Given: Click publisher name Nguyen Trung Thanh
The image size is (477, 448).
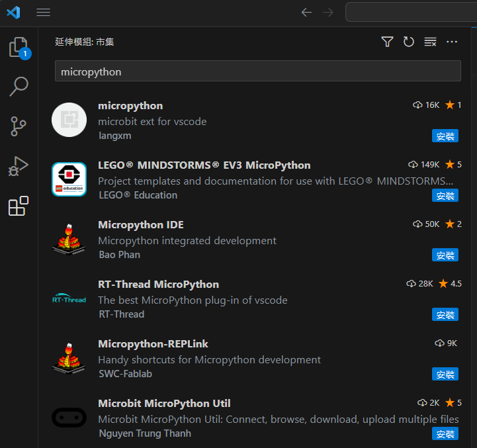Looking at the screenshot, I should [145, 433].
